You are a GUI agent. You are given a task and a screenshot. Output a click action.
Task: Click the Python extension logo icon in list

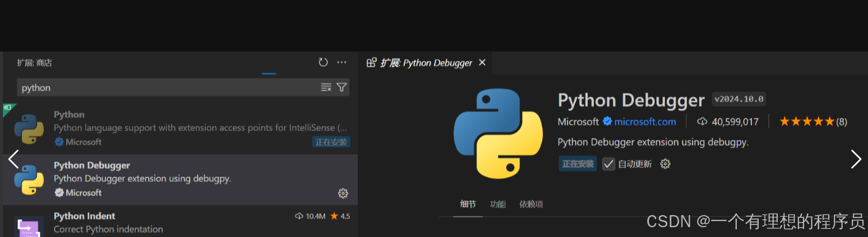coord(29,129)
